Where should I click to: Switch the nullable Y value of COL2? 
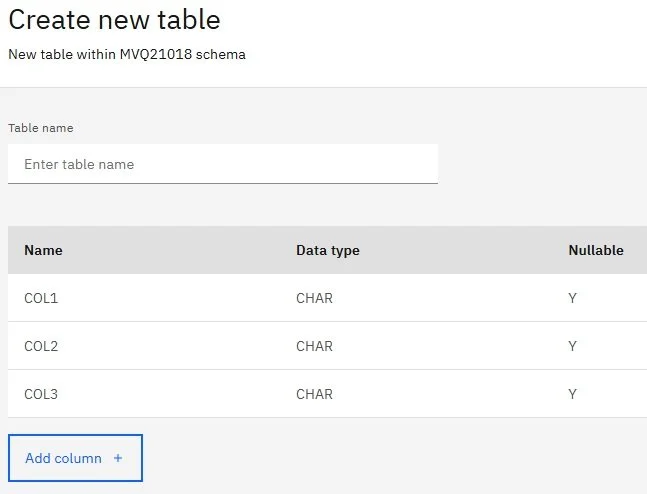[573, 346]
